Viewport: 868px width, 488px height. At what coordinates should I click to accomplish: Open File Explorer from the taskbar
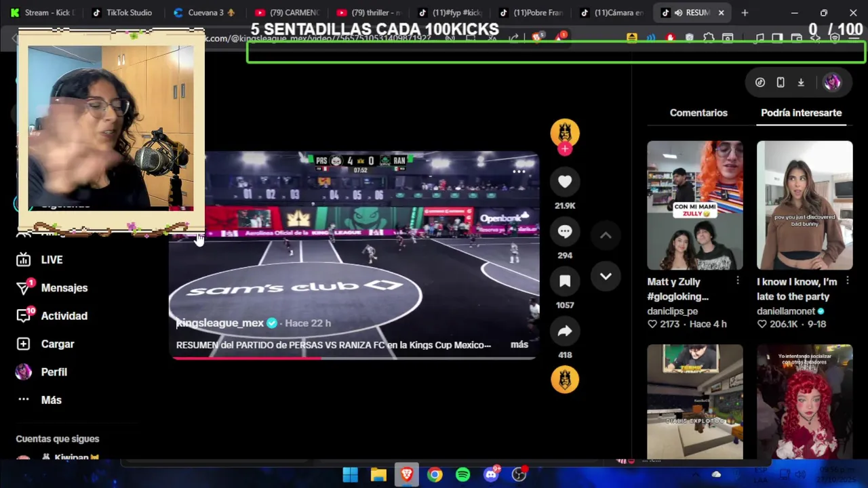tap(378, 474)
